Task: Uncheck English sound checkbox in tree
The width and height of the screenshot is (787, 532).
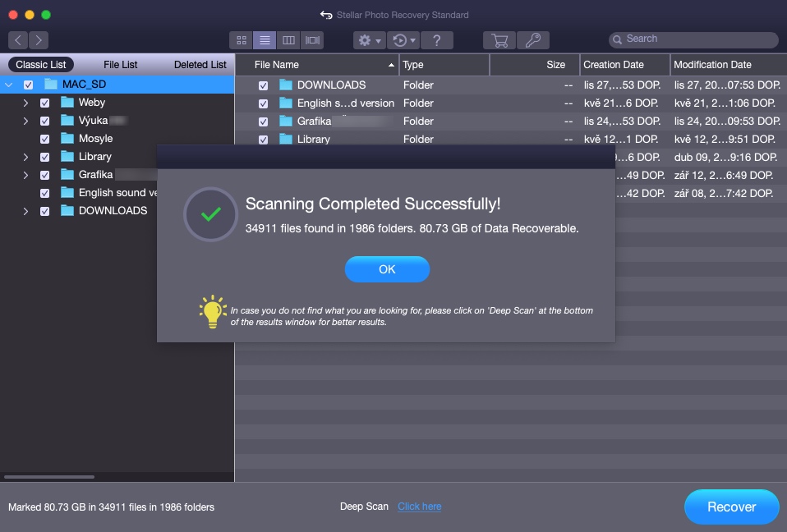Action: [x=44, y=193]
